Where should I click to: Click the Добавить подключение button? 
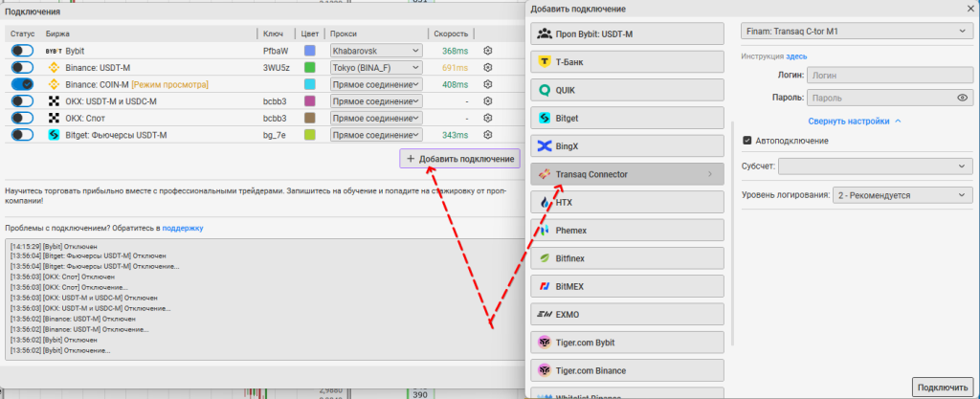(460, 159)
